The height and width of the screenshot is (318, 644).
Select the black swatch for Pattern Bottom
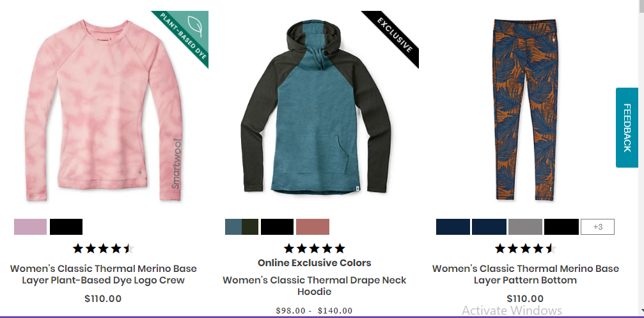click(562, 227)
